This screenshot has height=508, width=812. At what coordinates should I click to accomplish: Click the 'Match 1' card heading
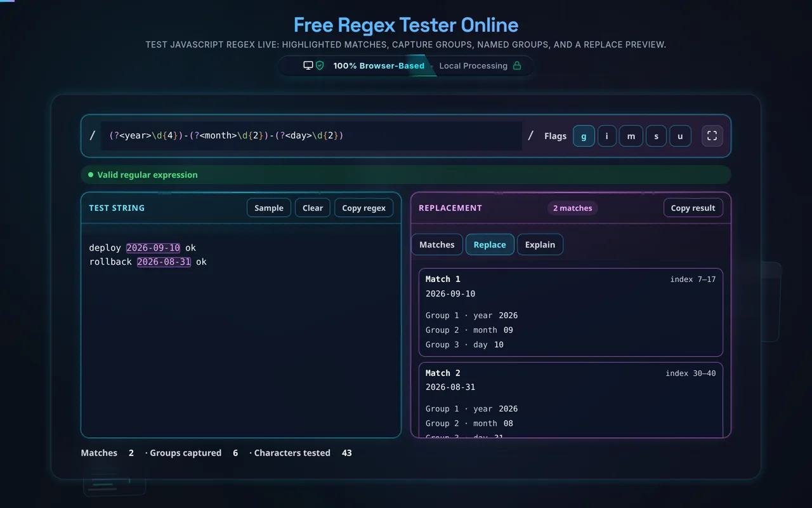(443, 279)
